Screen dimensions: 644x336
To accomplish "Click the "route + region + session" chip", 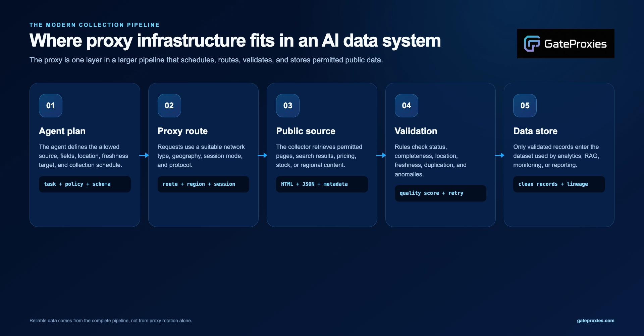I will point(203,184).
